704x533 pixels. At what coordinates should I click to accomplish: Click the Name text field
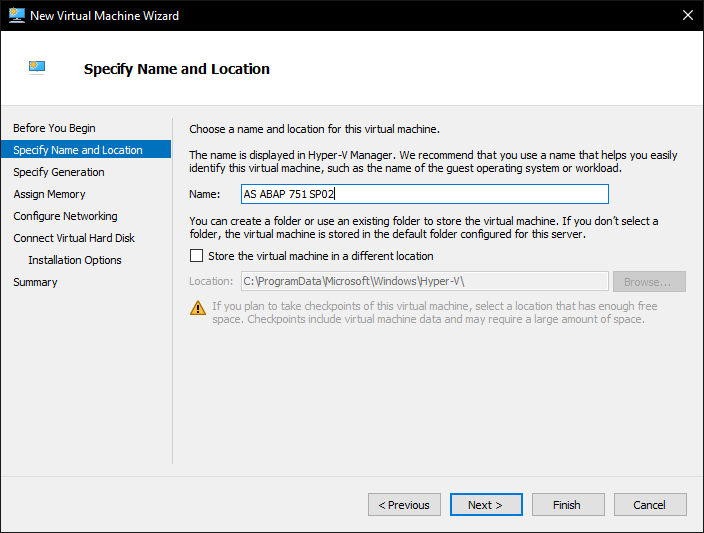[x=424, y=194]
